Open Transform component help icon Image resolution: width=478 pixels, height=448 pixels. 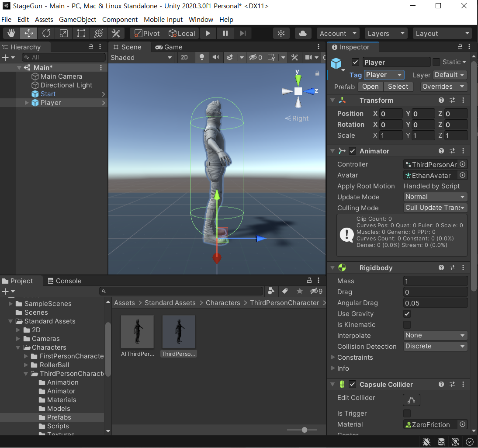441,101
